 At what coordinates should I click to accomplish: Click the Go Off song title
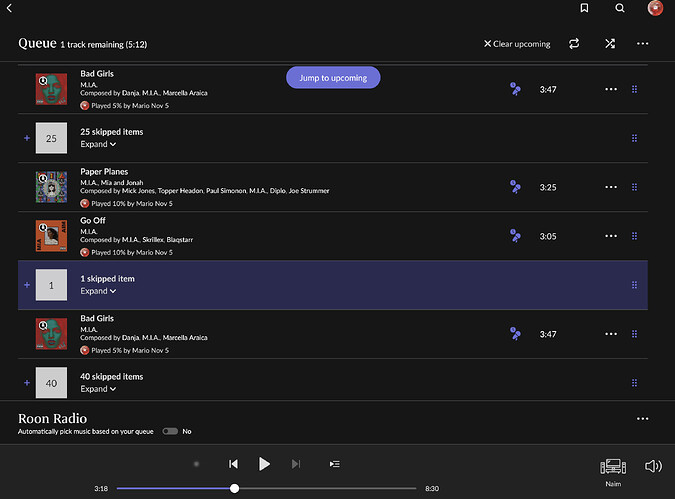pyautogui.click(x=93, y=220)
